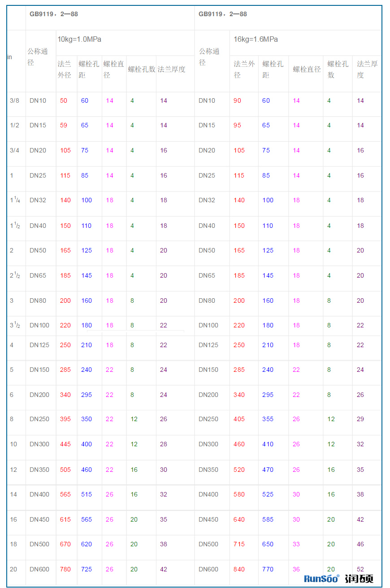Click the RunSoo logo watermark

click(321, 579)
